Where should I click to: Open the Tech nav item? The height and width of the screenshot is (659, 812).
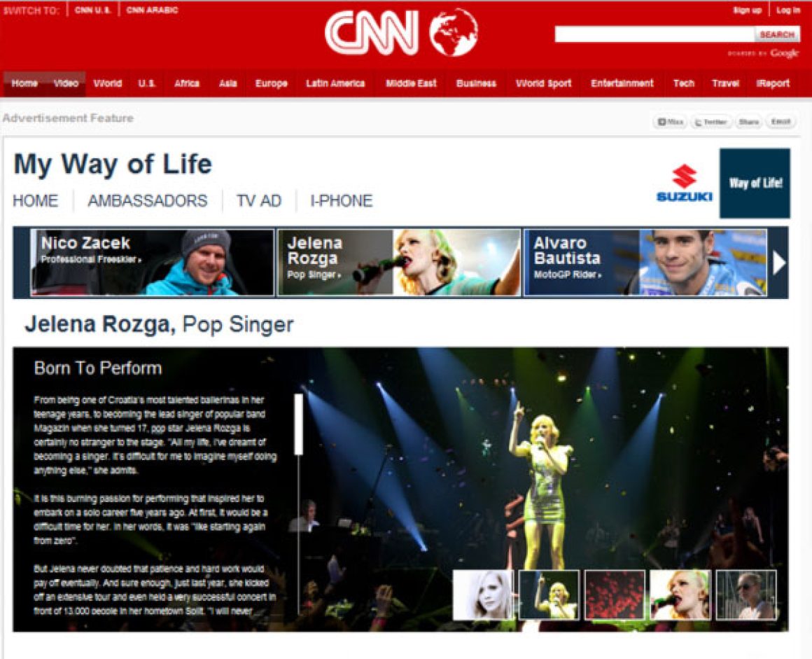(x=684, y=83)
